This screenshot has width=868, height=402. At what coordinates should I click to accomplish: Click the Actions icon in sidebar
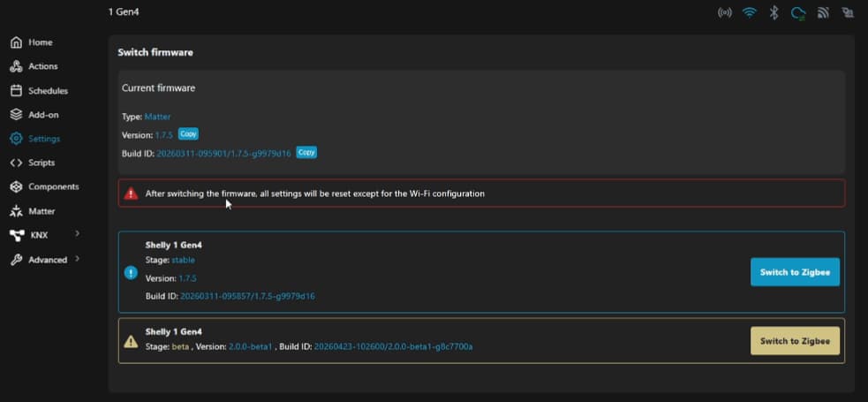coord(17,66)
